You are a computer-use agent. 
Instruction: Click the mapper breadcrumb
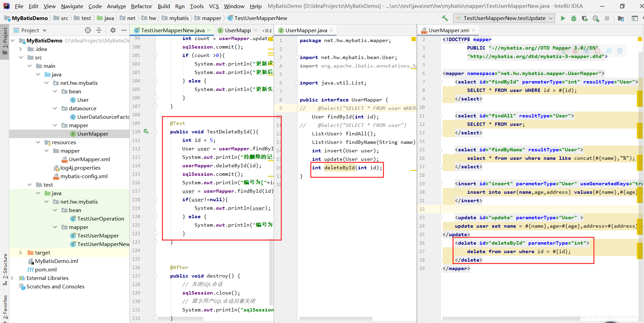211,18
